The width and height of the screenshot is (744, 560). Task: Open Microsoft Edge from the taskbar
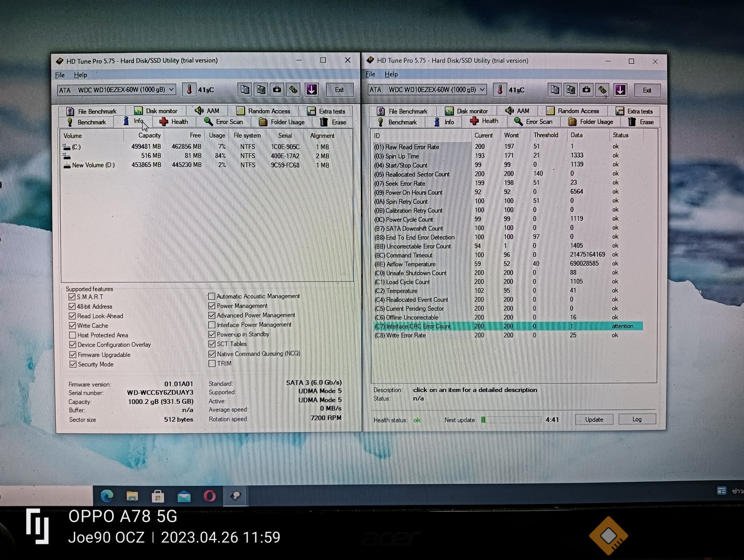[107, 496]
